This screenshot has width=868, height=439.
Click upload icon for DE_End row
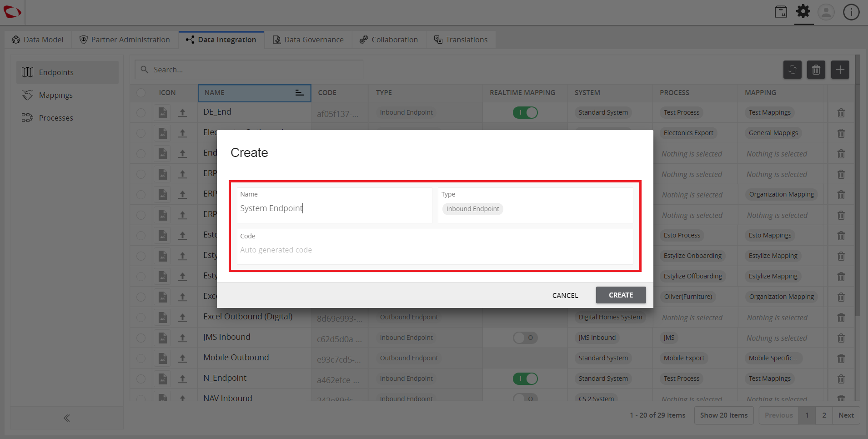tap(182, 113)
